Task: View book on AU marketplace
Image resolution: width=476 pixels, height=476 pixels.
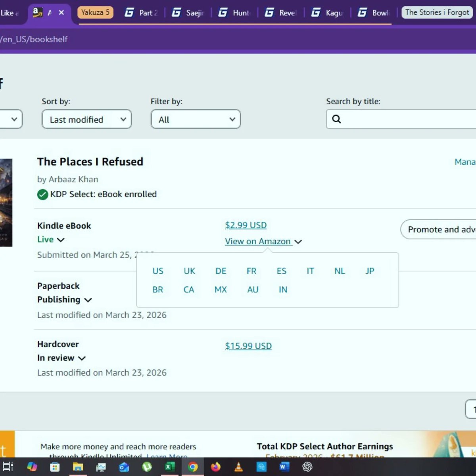Action: click(253, 290)
